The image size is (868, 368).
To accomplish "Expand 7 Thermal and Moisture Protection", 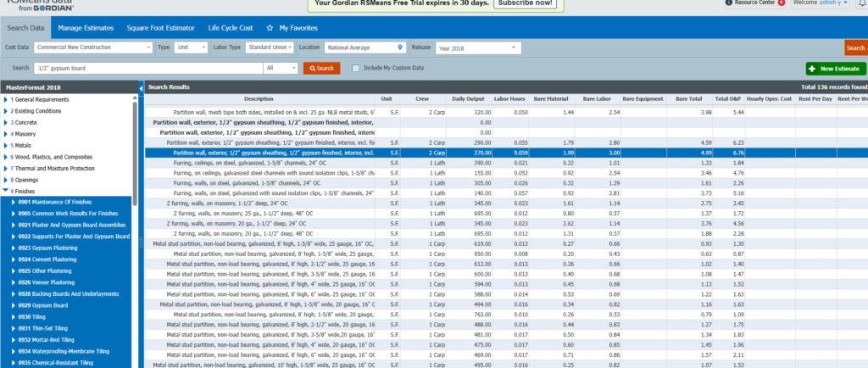I will click(x=6, y=168).
